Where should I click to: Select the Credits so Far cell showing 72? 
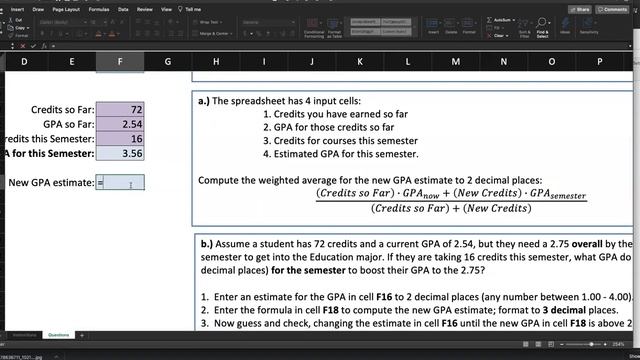tap(120, 109)
